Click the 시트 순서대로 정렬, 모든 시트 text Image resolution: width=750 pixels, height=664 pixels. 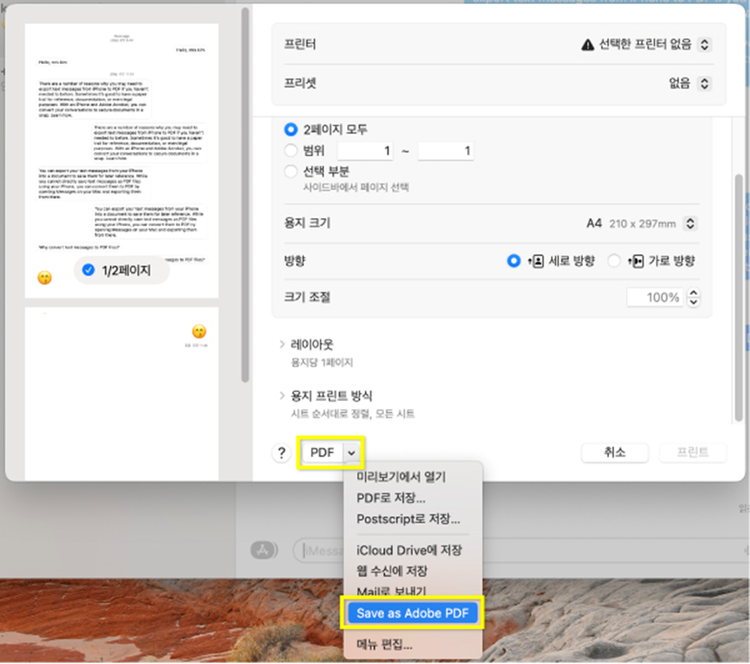[x=353, y=414]
